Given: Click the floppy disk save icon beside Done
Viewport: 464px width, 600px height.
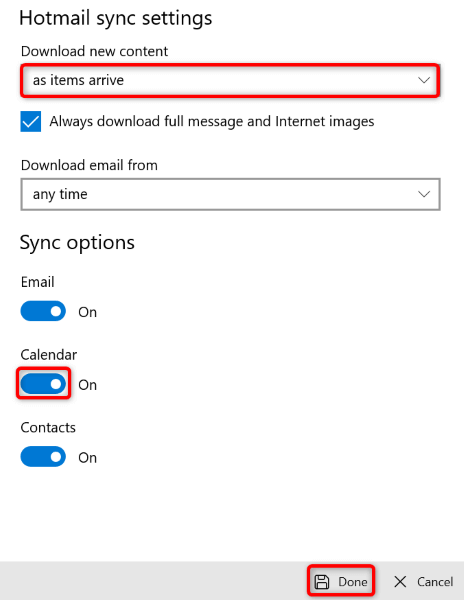Looking at the screenshot, I should (322, 582).
